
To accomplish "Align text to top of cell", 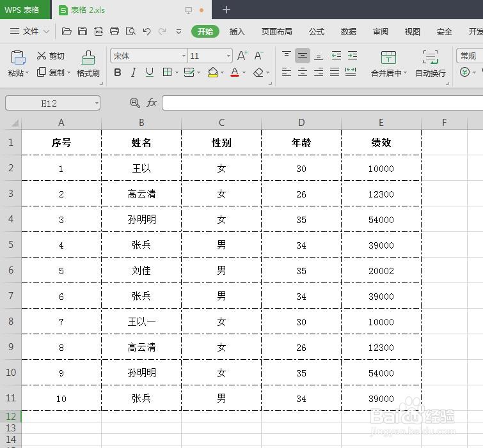I will click(x=287, y=56).
